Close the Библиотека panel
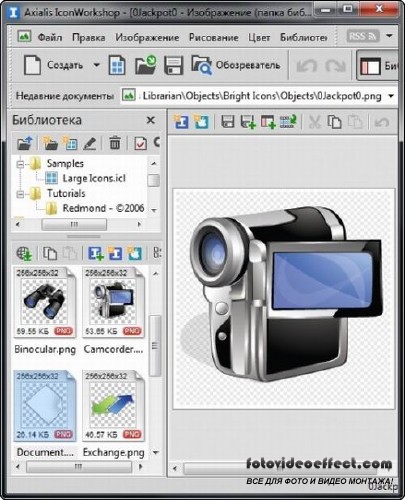Screen dimensions: 405x500 click(x=151, y=120)
